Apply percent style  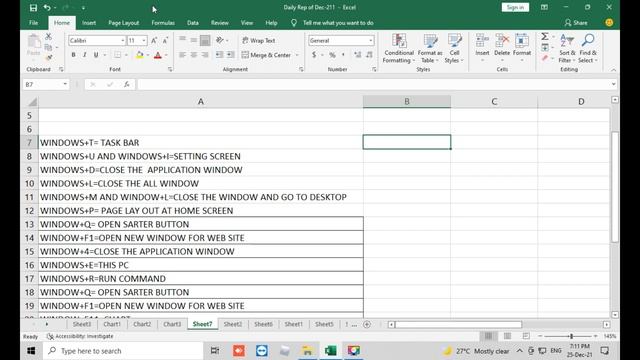[332, 55]
